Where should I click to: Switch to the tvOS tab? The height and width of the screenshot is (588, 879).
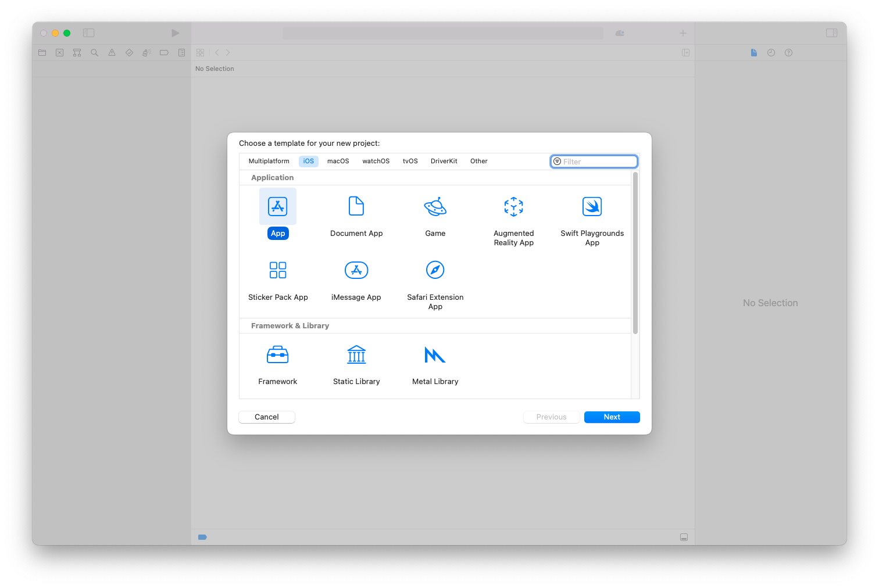(410, 161)
